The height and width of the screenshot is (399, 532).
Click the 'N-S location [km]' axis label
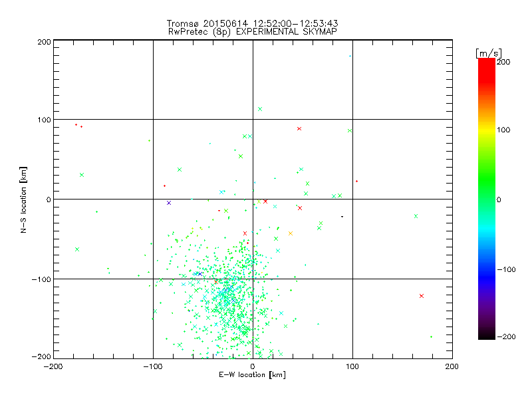pyautogui.click(x=23, y=199)
